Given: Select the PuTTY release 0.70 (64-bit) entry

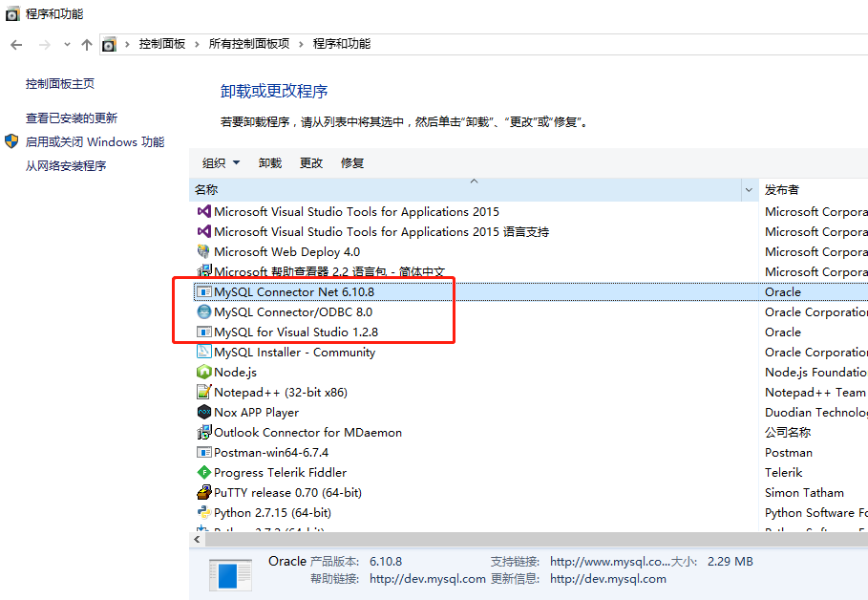Looking at the screenshot, I should [287, 493].
